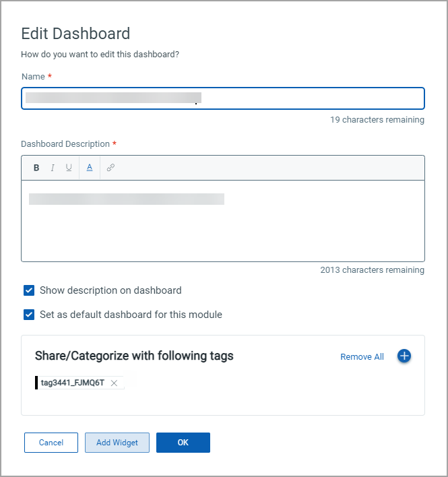The height and width of the screenshot is (477, 448).
Task: Toggle bold formatting in description toolbar
Action: [36, 168]
